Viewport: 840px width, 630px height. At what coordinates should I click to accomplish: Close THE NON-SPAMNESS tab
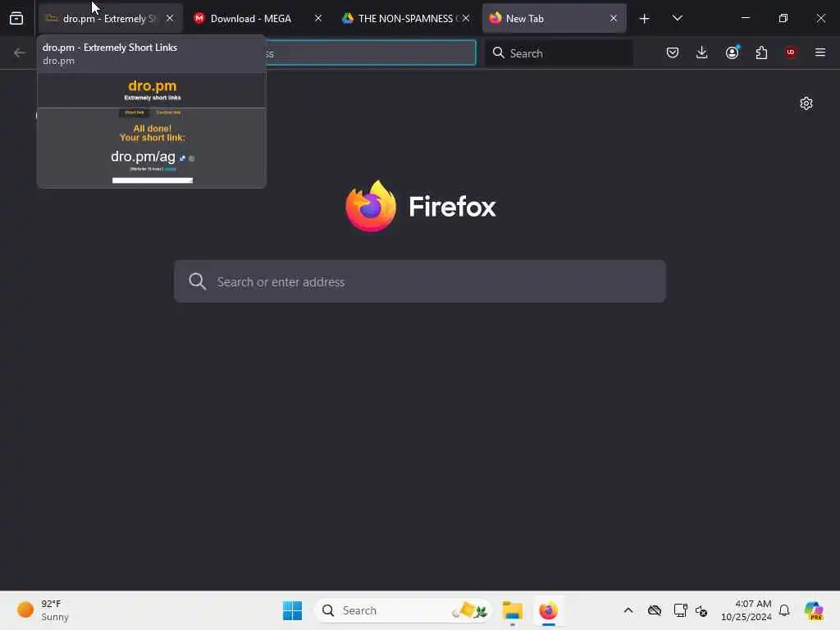tap(467, 18)
